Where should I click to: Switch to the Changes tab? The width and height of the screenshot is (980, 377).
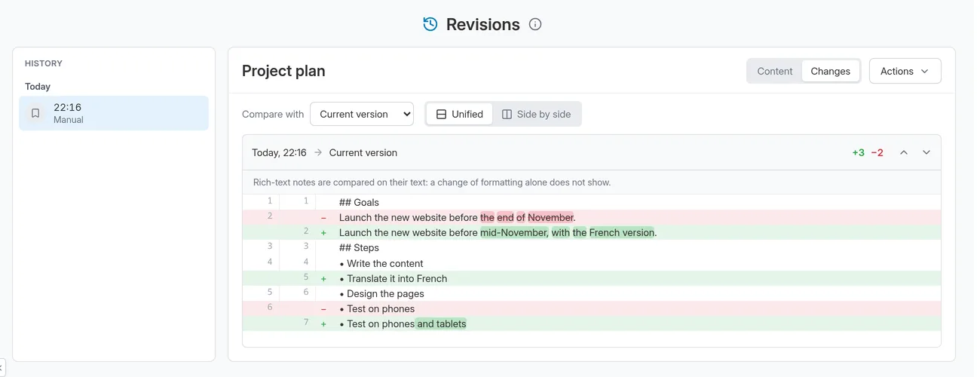pos(831,71)
